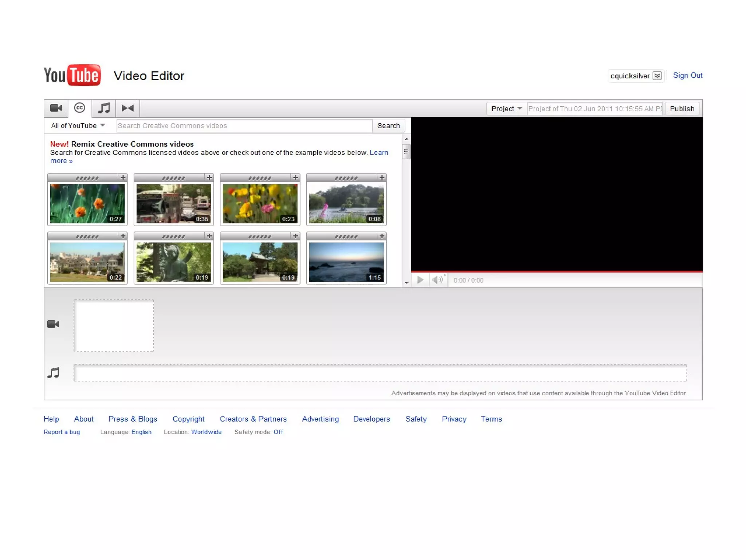Select the Creative Commons tab icon
Image resolution: width=746 pixels, height=560 pixels.
79,108
